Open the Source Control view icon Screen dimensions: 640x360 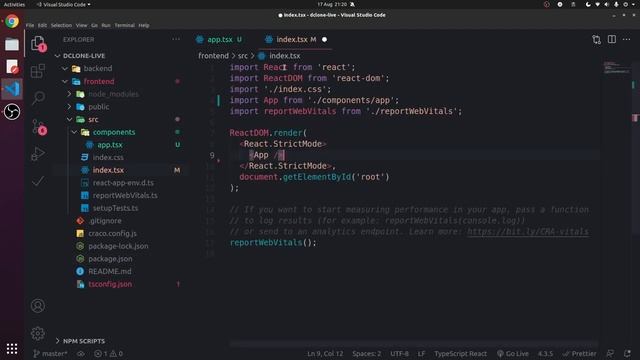coord(38,127)
